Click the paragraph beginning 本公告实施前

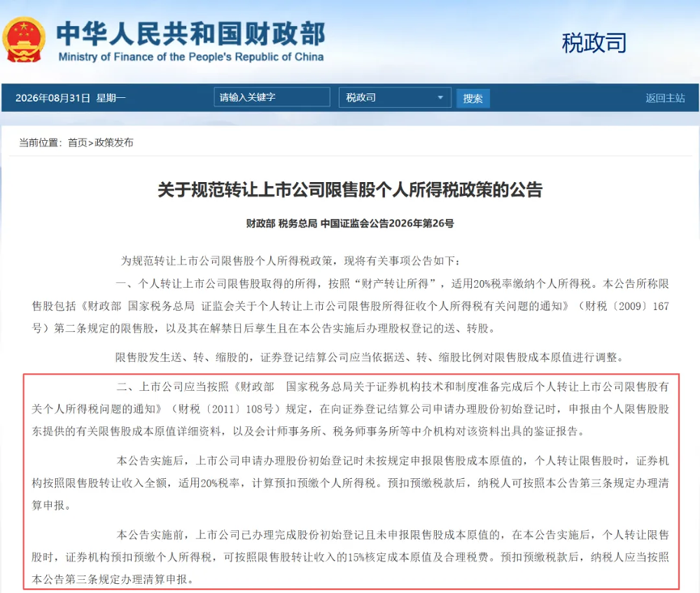(350, 557)
